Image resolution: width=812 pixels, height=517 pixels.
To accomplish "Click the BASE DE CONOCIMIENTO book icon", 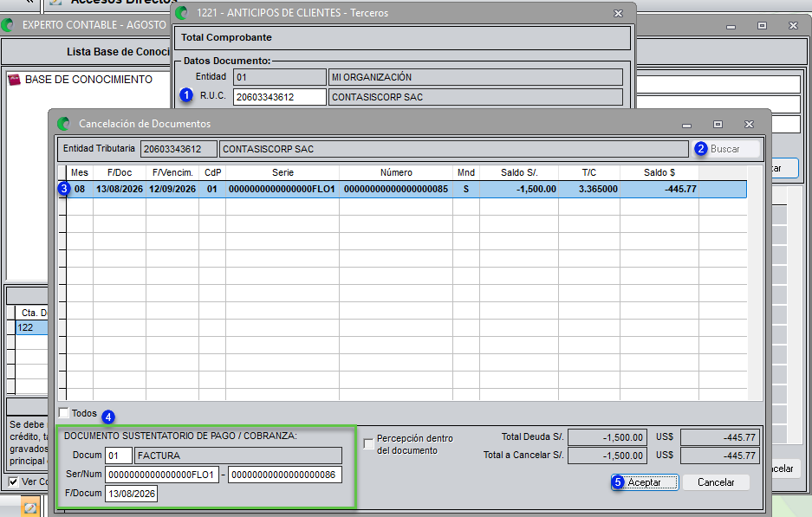I will [14, 79].
